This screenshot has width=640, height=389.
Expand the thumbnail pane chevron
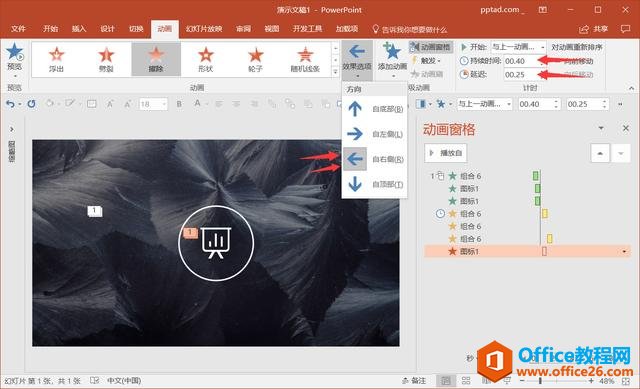pyautogui.click(x=12, y=129)
